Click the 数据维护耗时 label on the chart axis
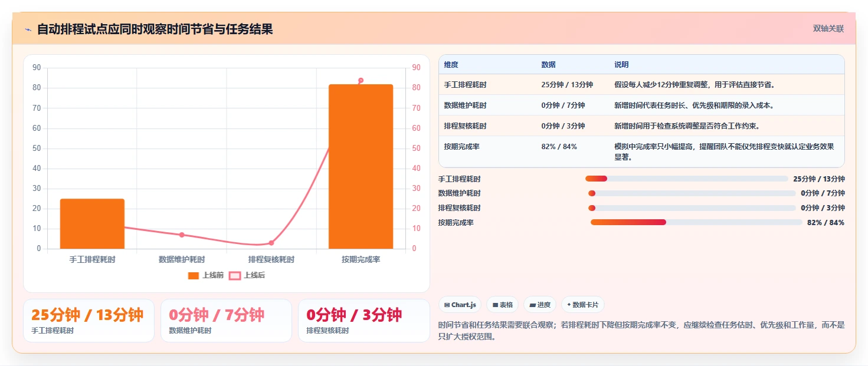Viewport: 868px width, 366px height. tap(182, 259)
